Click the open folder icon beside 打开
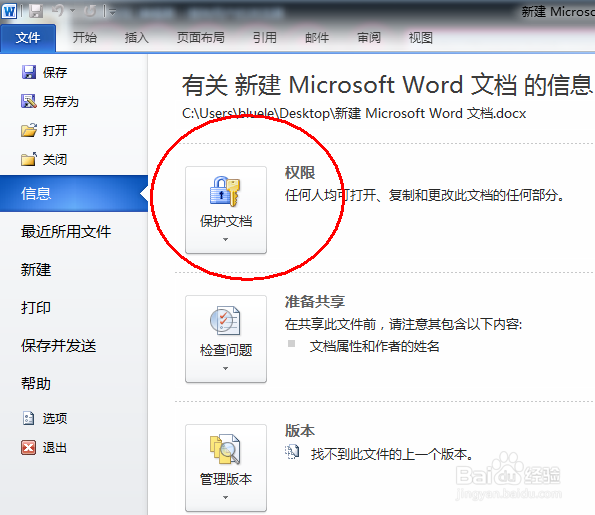This screenshot has width=595, height=515. click(x=29, y=130)
